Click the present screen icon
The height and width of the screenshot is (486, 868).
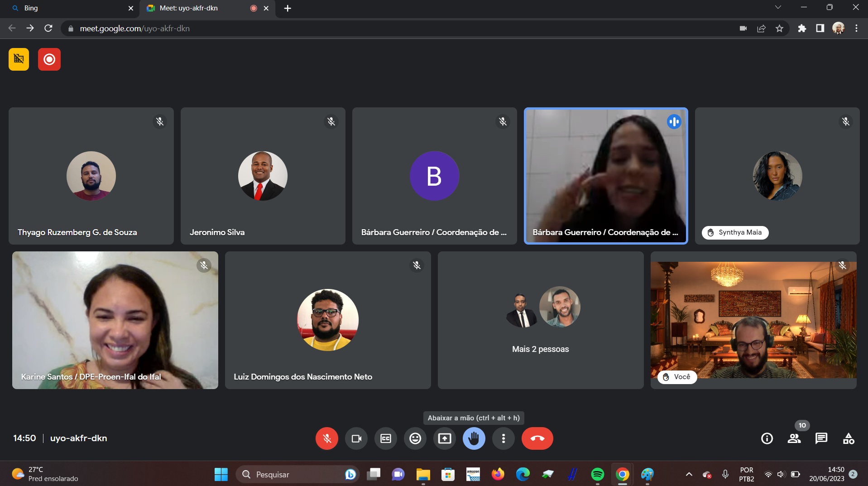[x=445, y=438]
